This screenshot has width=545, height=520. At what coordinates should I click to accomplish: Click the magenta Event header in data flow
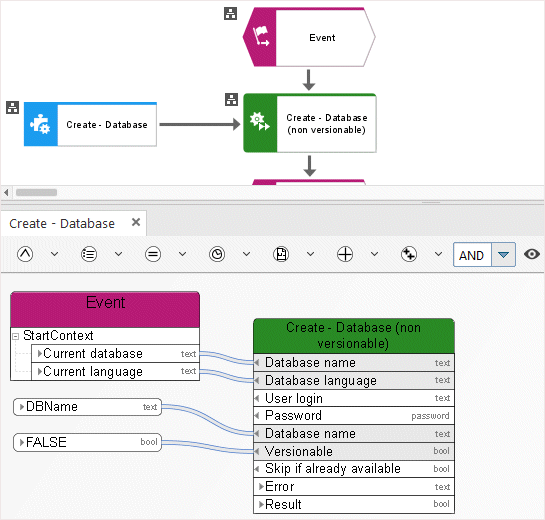tap(105, 309)
